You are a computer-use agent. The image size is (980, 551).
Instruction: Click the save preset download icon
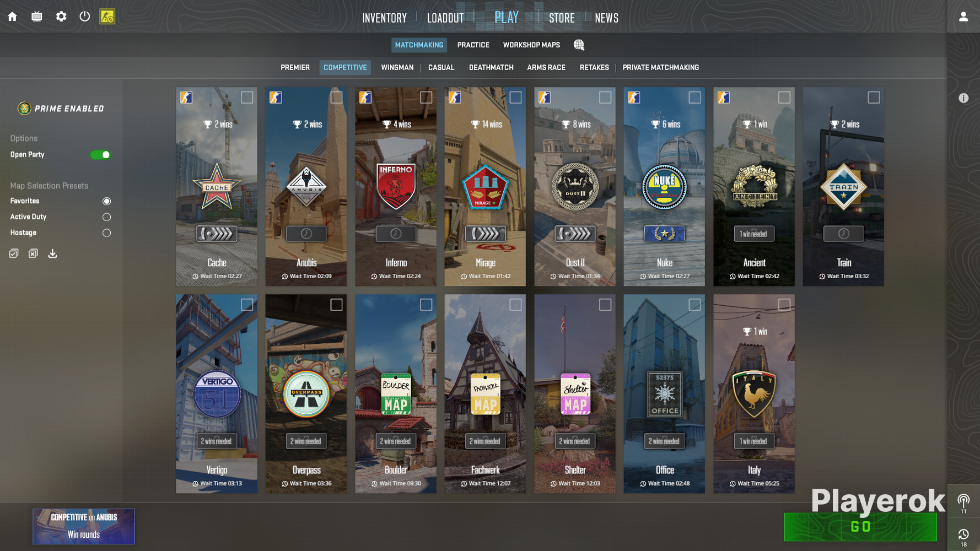pyautogui.click(x=52, y=253)
